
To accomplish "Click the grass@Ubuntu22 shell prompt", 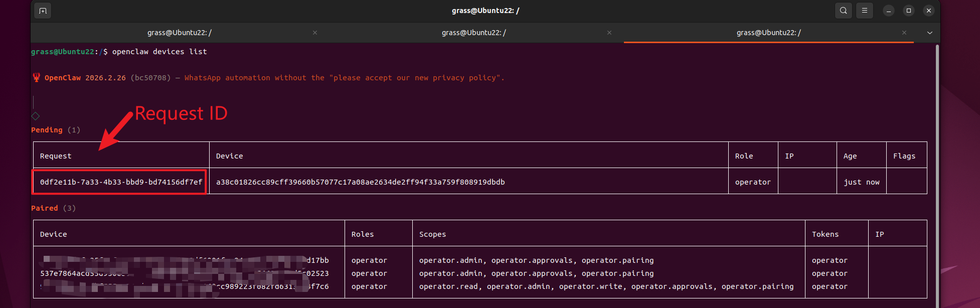I will (x=69, y=52).
